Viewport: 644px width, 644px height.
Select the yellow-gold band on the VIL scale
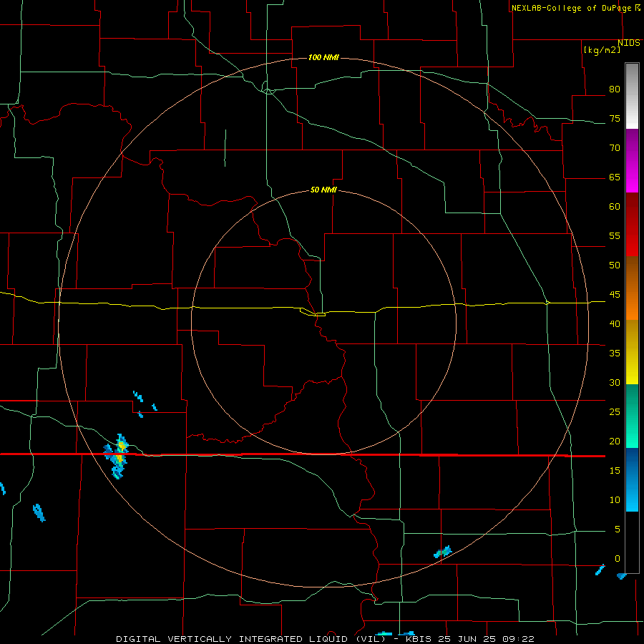coord(632,352)
